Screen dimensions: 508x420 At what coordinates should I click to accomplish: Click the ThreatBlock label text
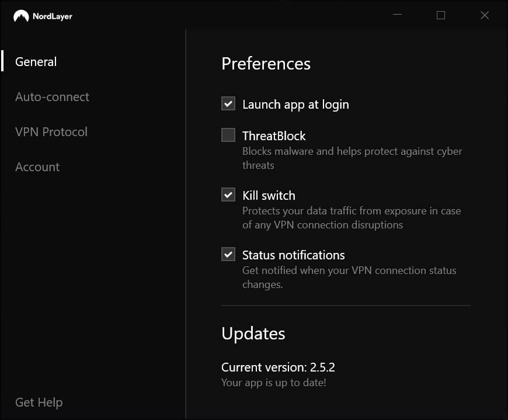pyautogui.click(x=273, y=136)
